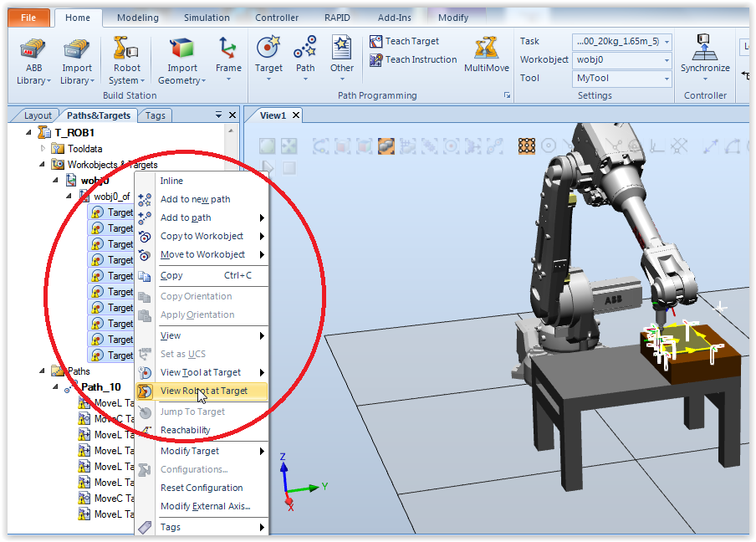Image resolution: width=756 pixels, height=542 pixels.
Task: Select Tooldata in the tree
Action: click(84, 149)
